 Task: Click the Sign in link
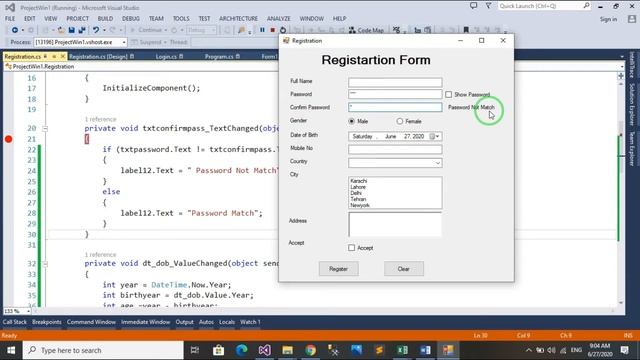click(x=608, y=19)
